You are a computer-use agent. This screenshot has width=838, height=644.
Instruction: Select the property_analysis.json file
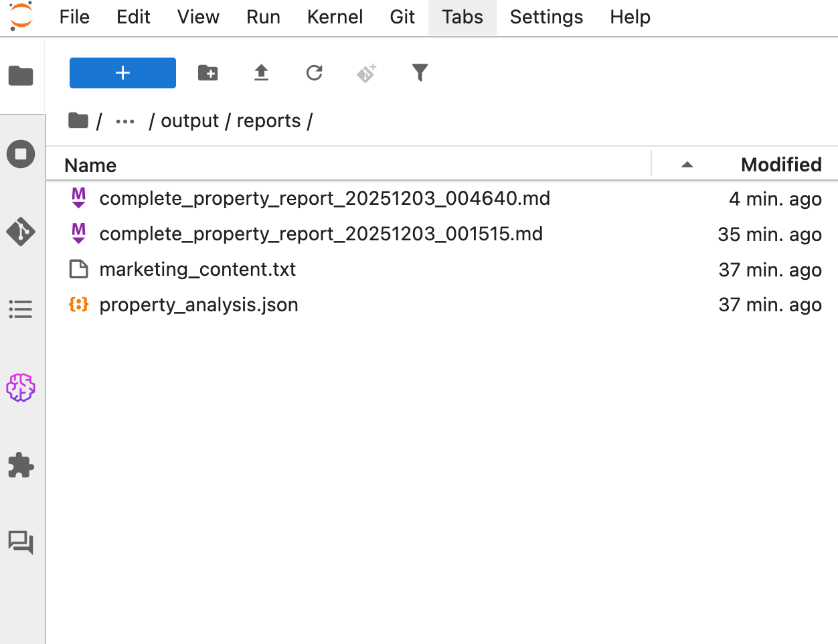442,305
